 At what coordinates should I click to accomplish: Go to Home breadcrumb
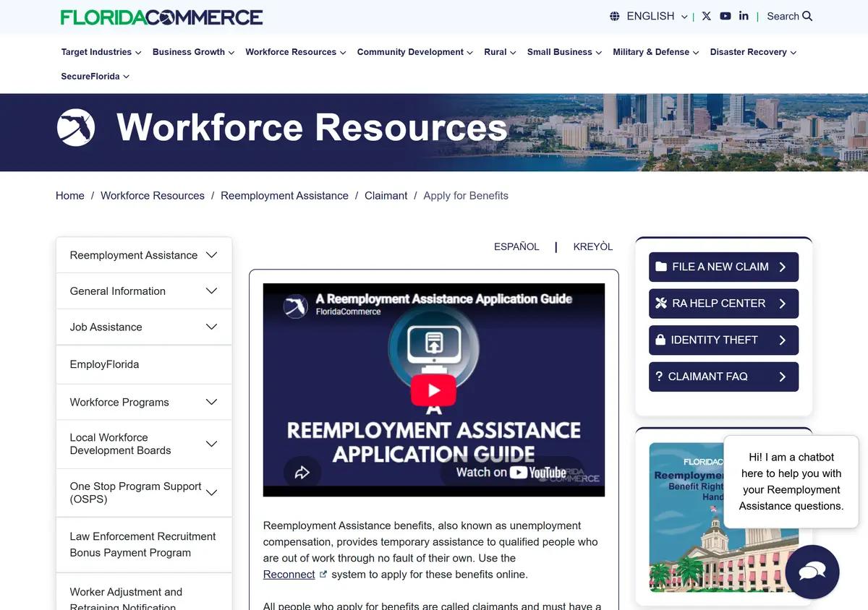coord(70,195)
